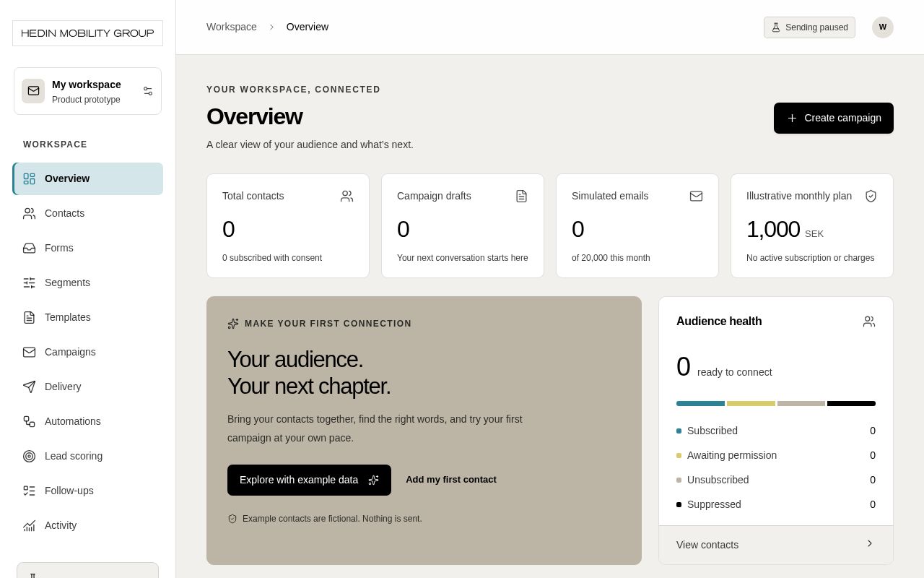Navigate to Segments
This screenshot has width=924, height=578.
point(87,282)
